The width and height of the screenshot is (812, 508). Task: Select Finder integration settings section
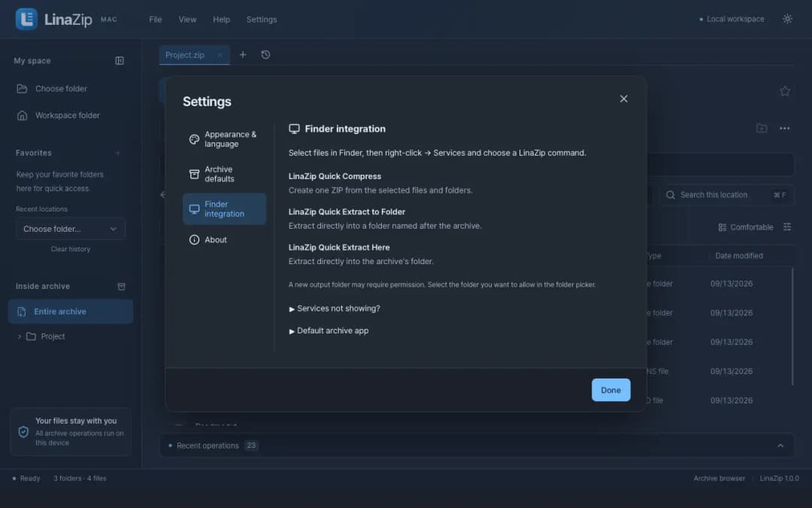pos(224,209)
